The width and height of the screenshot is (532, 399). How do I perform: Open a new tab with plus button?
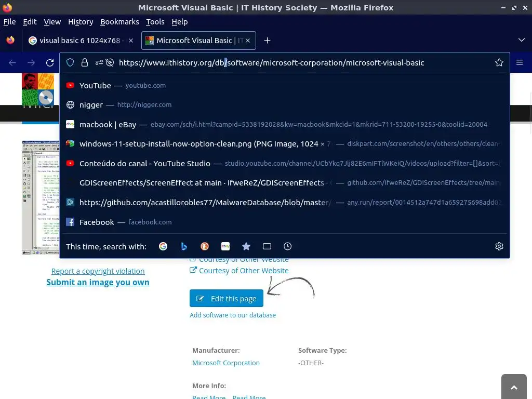(268, 41)
